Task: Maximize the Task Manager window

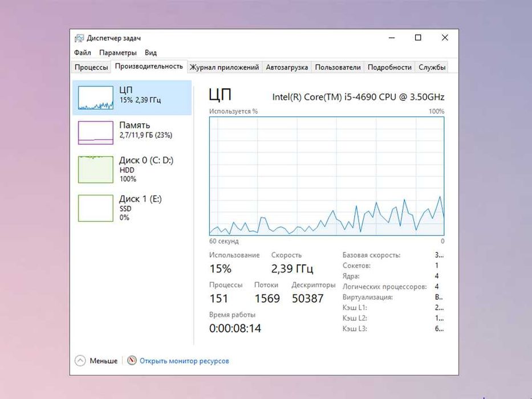Action: [x=418, y=38]
